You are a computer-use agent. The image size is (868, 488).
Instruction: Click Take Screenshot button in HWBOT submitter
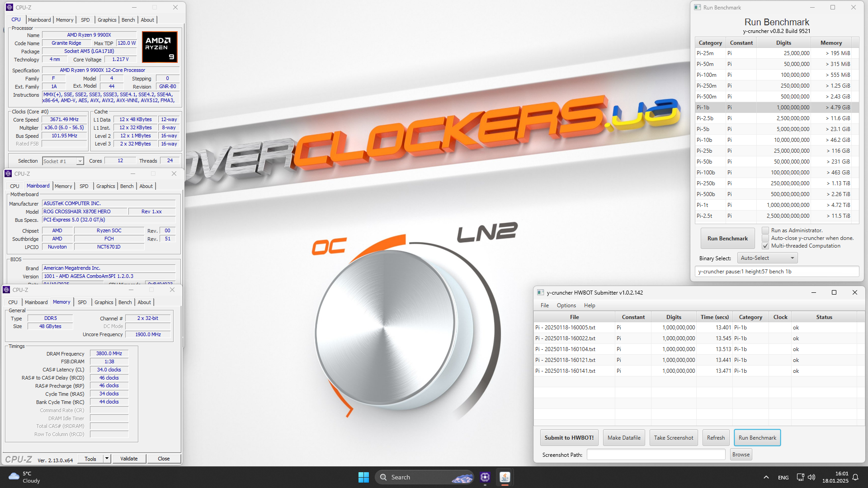pos(672,437)
